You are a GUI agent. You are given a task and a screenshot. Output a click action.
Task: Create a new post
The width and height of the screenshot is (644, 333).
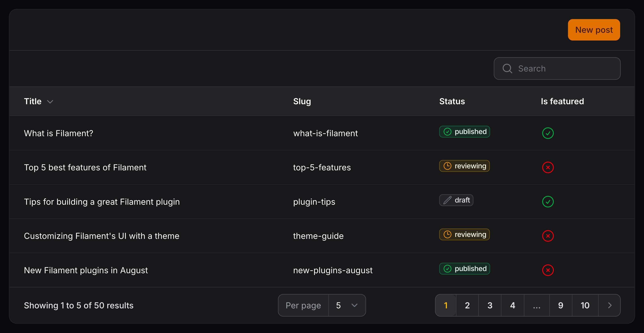tap(594, 30)
